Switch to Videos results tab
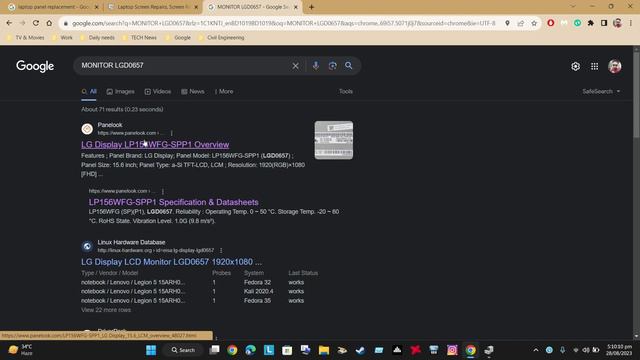This screenshot has width=640, height=360. coord(158,91)
